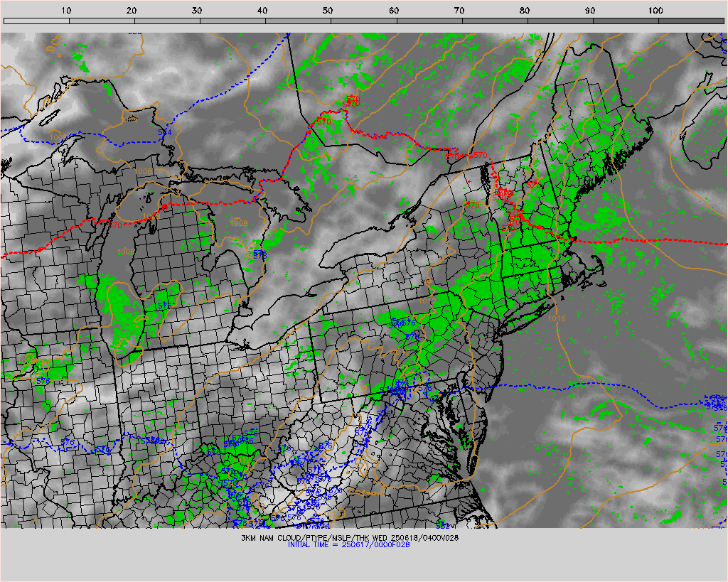Select color bar segment between 70 and 80

coord(495,21)
